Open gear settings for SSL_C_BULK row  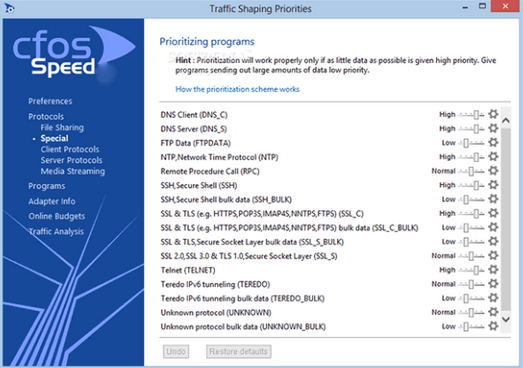(493, 228)
